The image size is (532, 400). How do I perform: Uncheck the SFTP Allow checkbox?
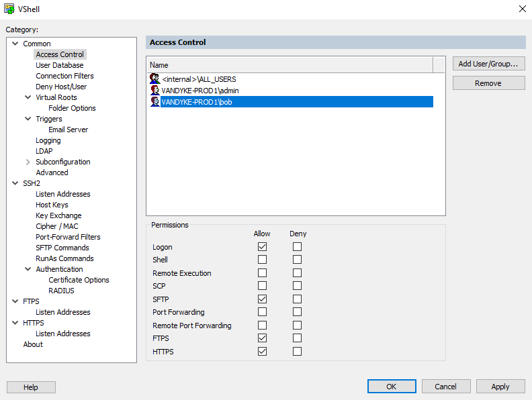[262, 299]
